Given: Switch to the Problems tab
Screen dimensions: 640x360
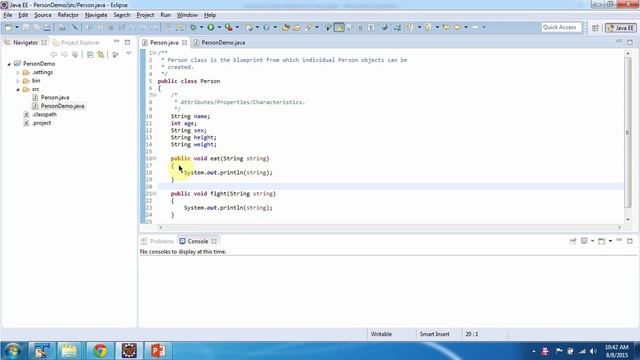Looking at the screenshot, I should tap(158, 241).
